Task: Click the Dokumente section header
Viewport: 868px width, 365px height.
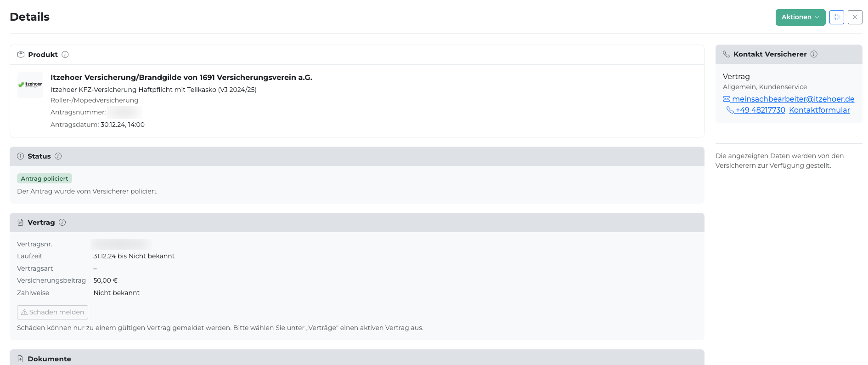Action: (357, 358)
